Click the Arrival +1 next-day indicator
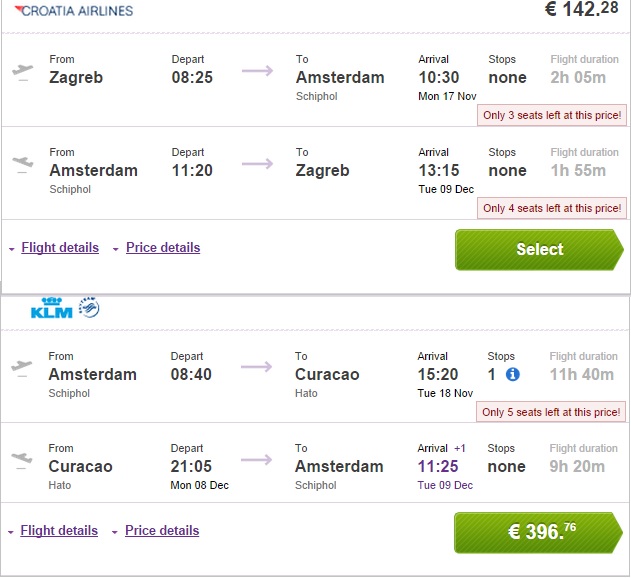The height and width of the screenshot is (578, 631). (x=461, y=448)
